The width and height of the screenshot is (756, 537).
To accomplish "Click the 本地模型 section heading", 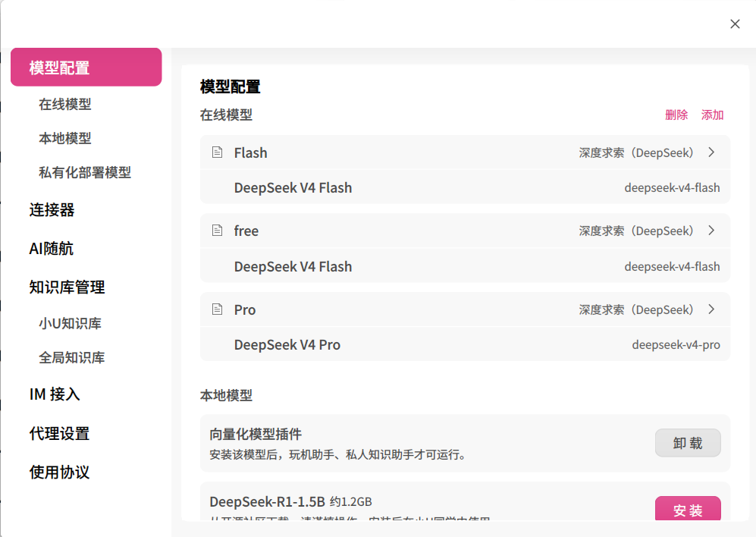I will (226, 396).
